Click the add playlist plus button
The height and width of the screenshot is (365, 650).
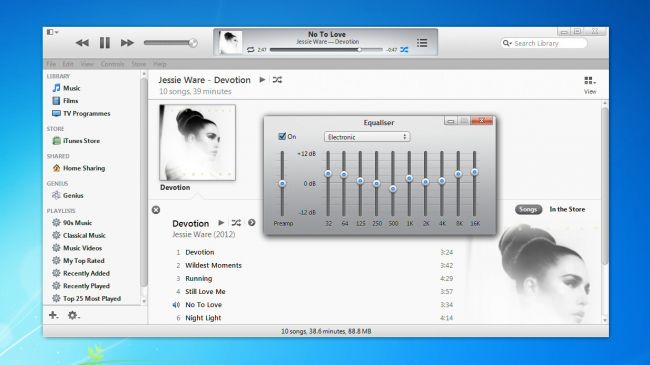click(53, 315)
